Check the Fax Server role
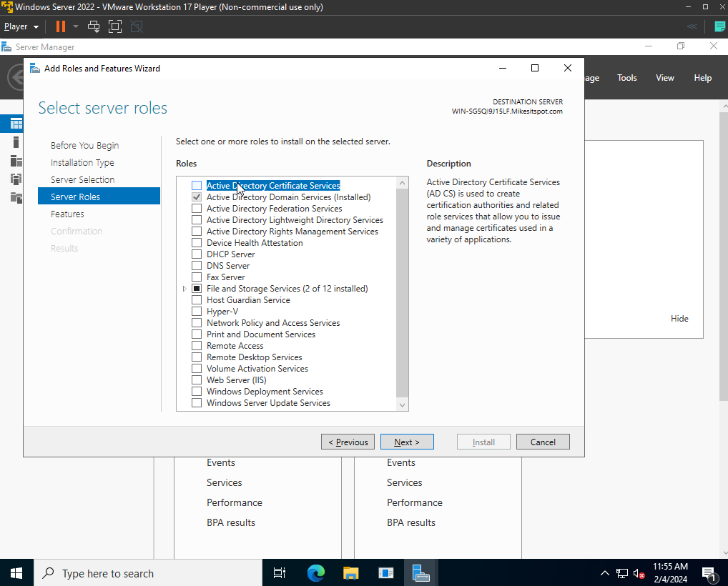The width and height of the screenshot is (728, 586). click(x=197, y=277)
